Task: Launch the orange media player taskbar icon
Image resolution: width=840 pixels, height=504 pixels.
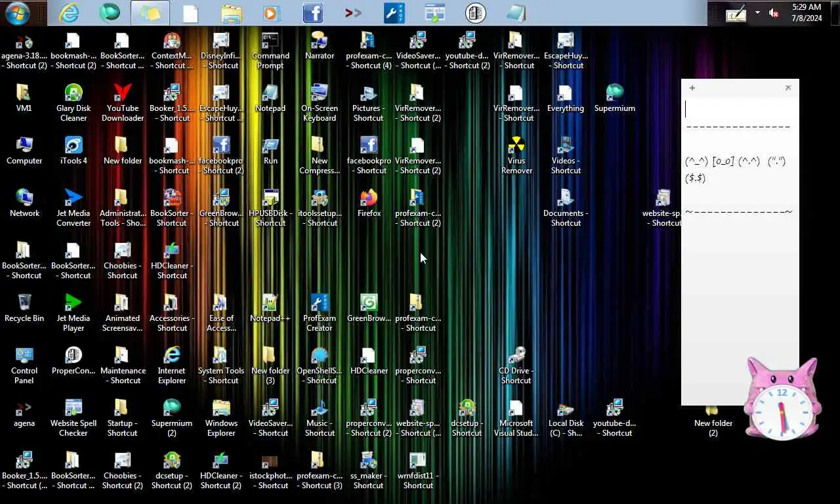Action: pos(270,13)
